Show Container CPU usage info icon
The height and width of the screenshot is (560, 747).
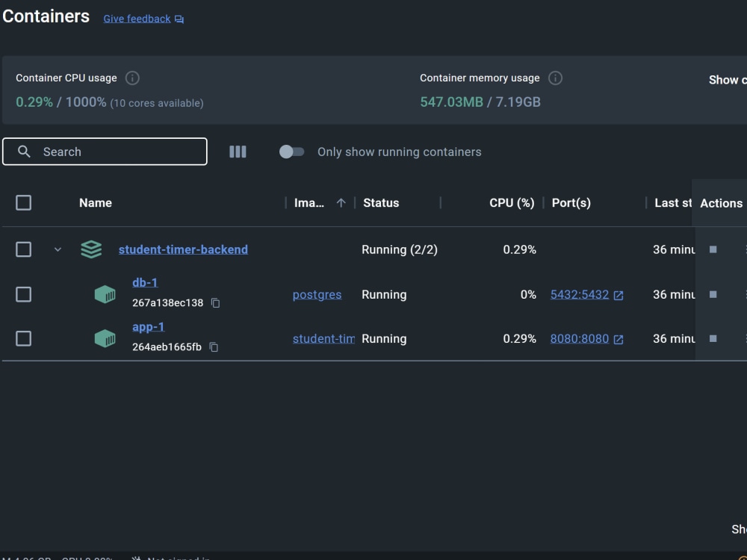(132, 78)
